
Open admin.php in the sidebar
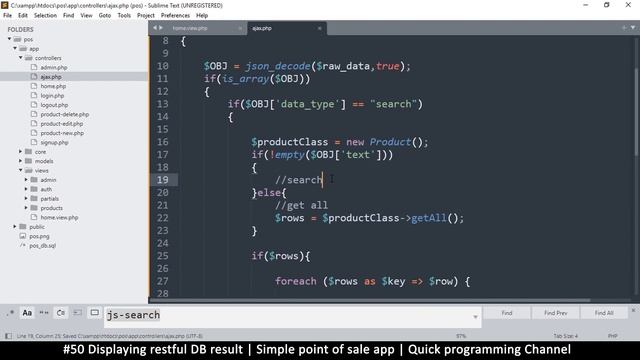[53, 67]
